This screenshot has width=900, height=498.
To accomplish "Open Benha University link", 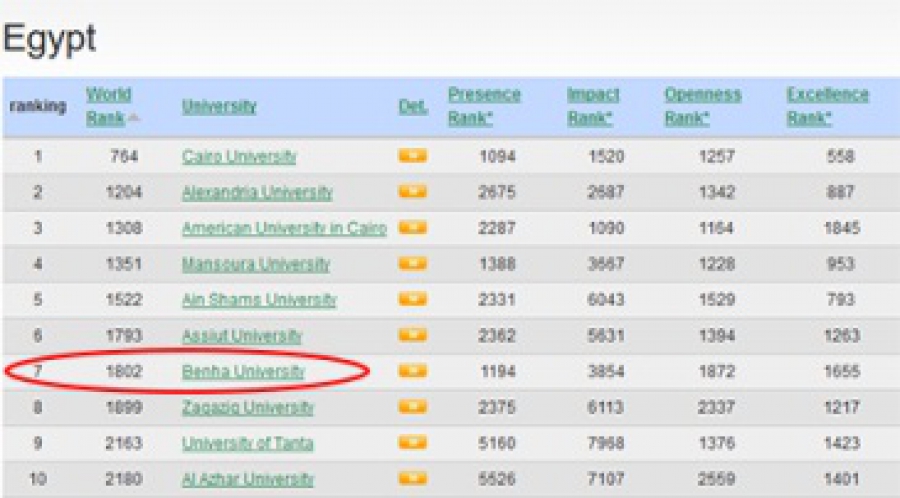I will [x=243, y=372].
